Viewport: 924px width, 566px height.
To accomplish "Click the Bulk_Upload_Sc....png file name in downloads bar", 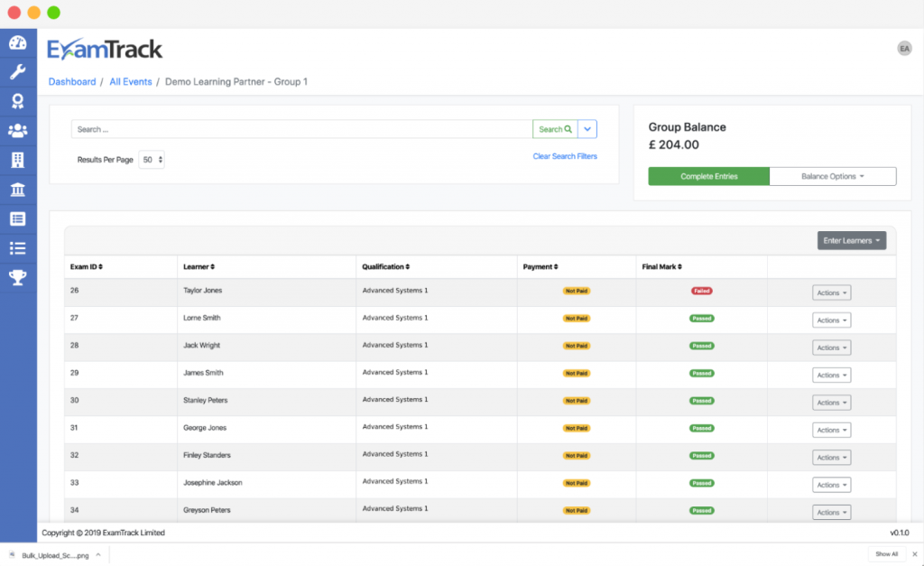I will click(55, 555).
